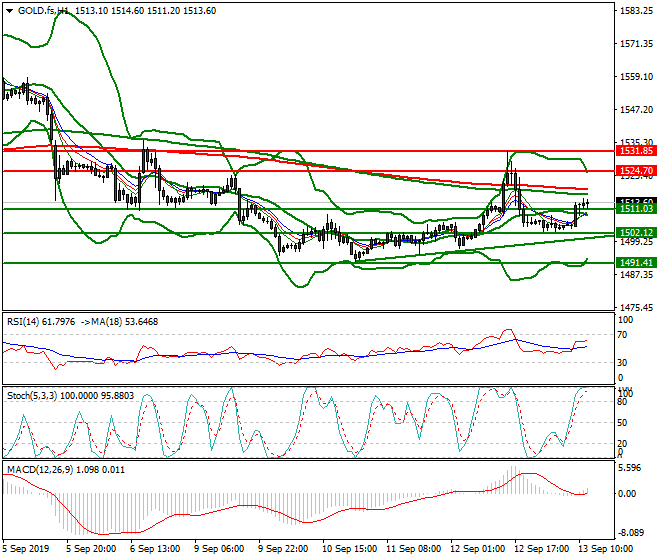Click the RSI scale value 70
The width and height of the screenshot is (660, 560).
[x=623, y=335]
